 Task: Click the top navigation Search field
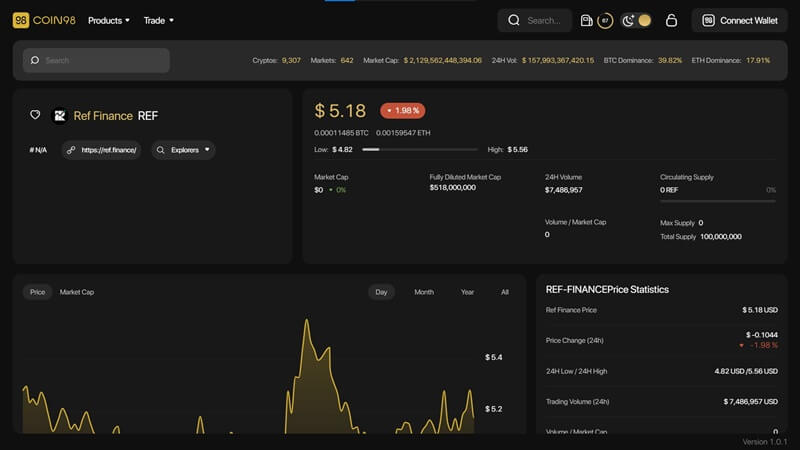coord(535,20)
